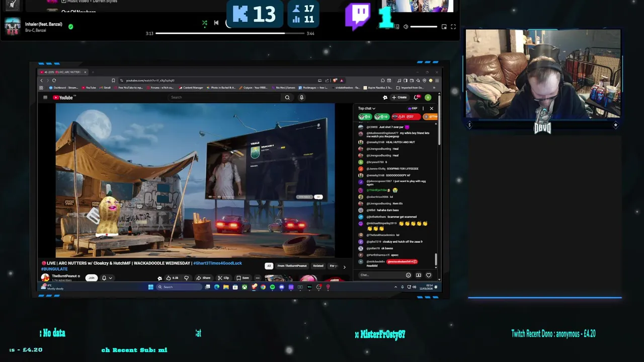Open Spotify from the taskbar
644x362 pixels.
pyautogui.click(x=272, y=287)
